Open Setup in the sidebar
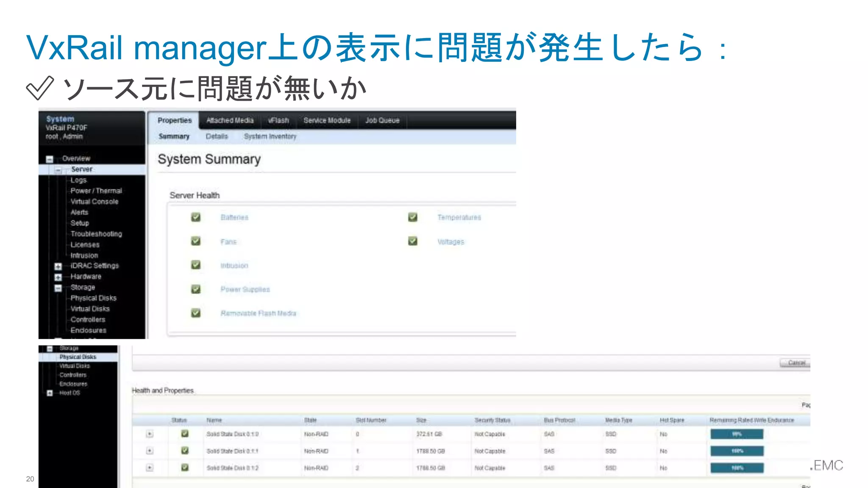 80,223
